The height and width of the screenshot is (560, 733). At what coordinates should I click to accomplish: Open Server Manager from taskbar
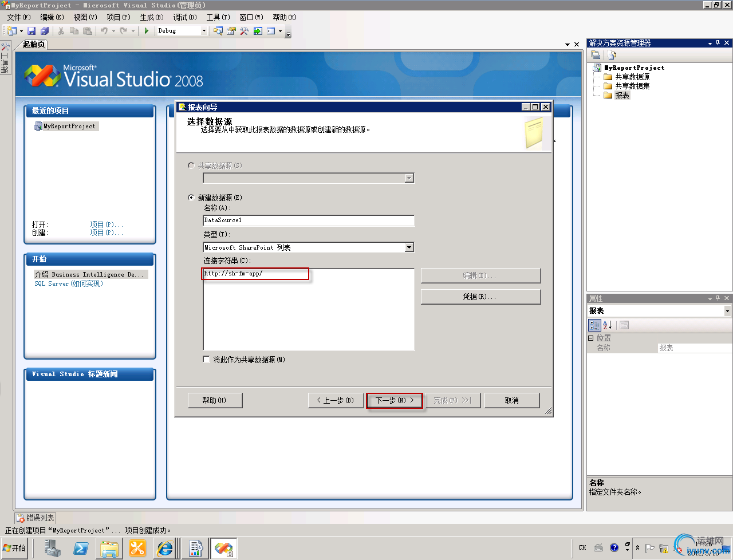click(x=53, y=549)
